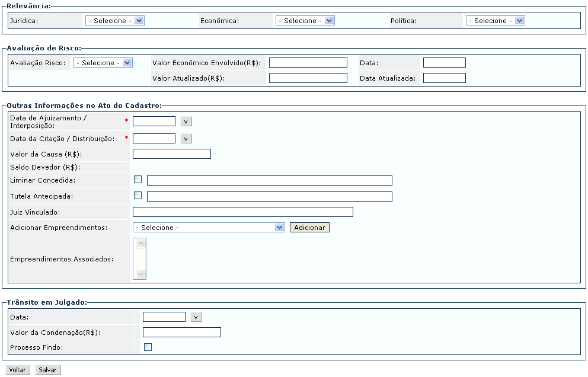Open date picker for Trânsito em Julgado Data
This screenshot has width=588, height=377.
pyautogui.click(x=196, y=317)
